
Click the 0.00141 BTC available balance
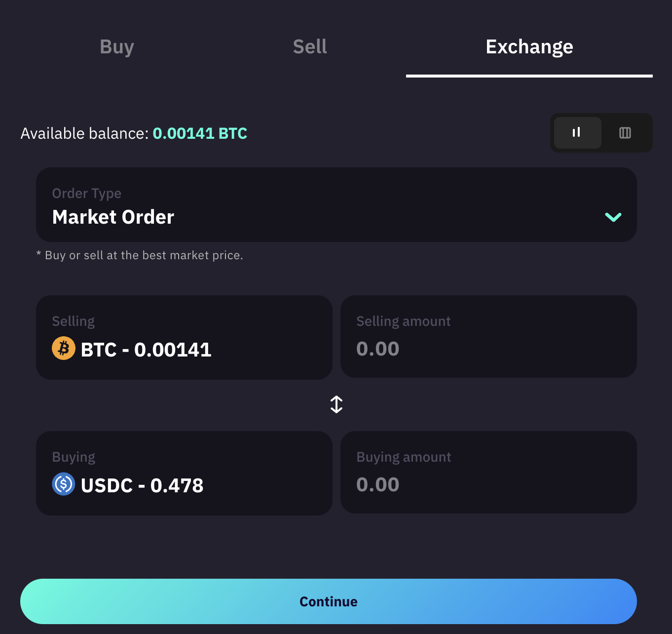point(200,133)
